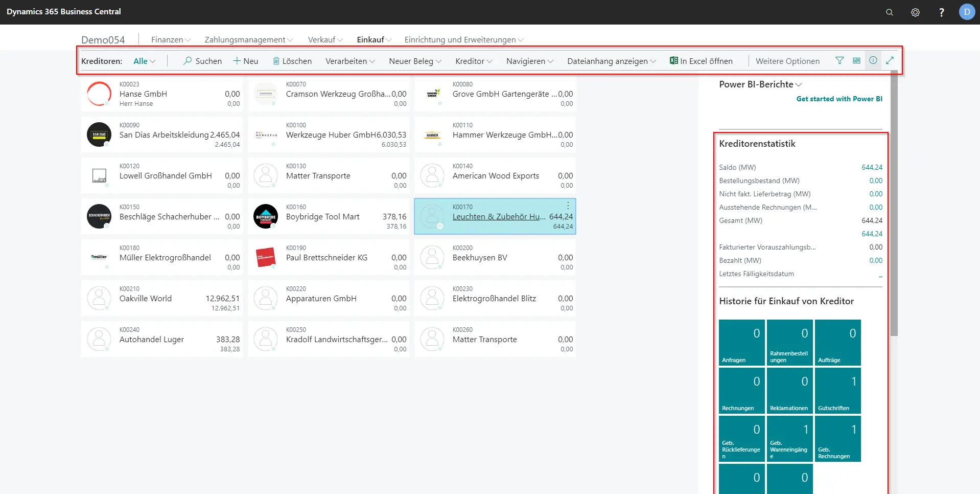980x494 pixels.
Task: Select Boybridge Tool Mart logo
Action: [266, 216]
